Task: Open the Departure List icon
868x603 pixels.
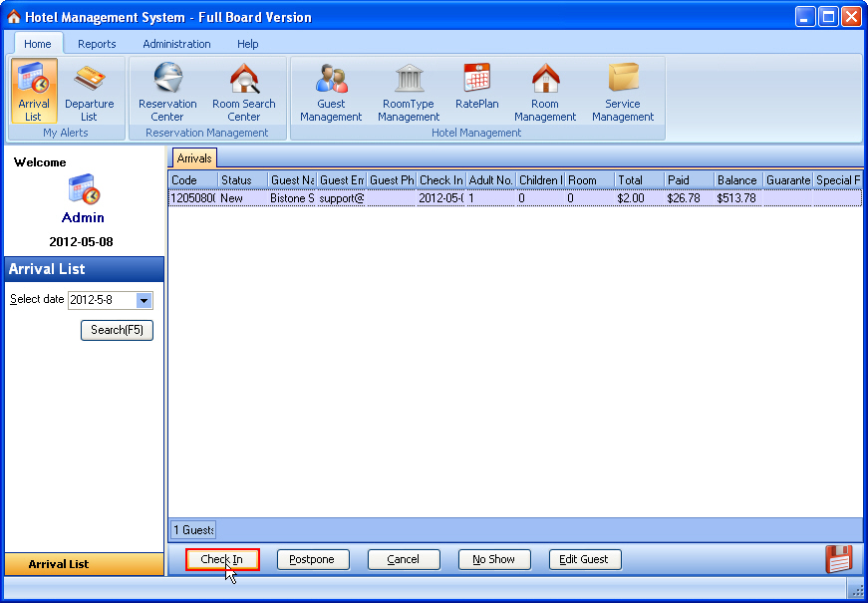Action: coord(89,91)
